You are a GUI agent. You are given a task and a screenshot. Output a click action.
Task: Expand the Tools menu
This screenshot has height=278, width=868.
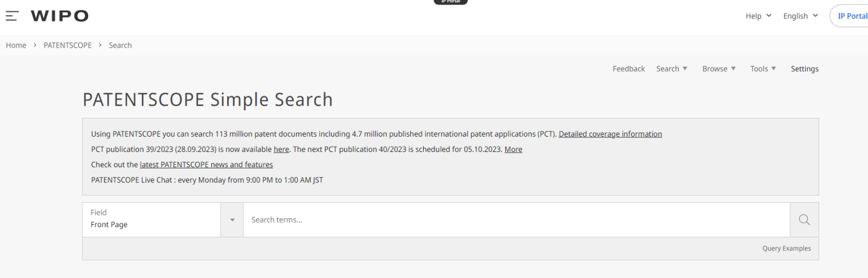763,69
